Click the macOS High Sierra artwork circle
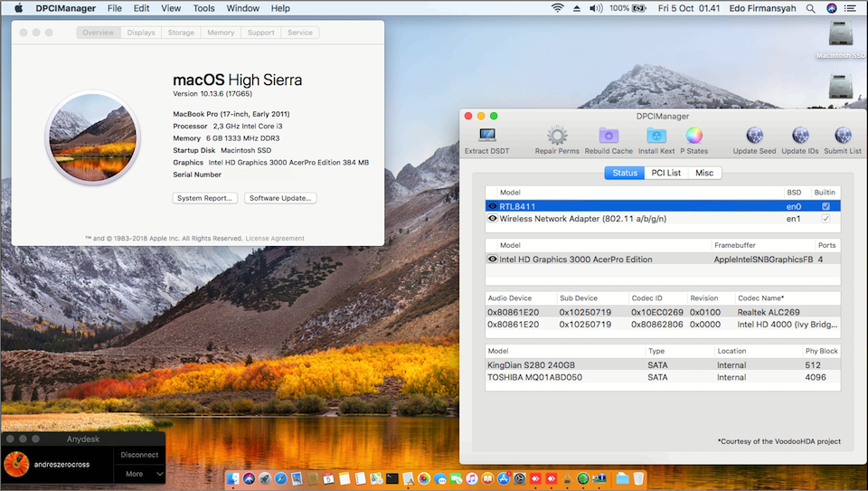The height and width of the screenshot is (491, 868). [x=92, y=137]
